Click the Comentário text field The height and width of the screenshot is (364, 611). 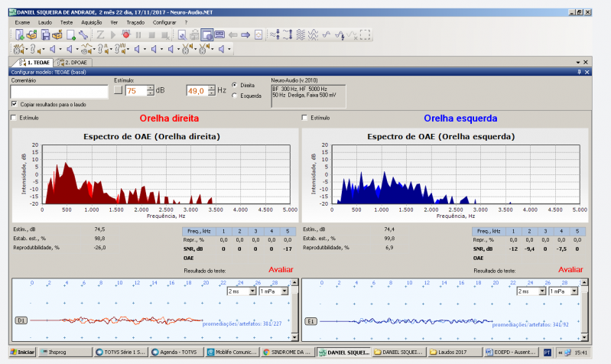[x=58, y=91]
